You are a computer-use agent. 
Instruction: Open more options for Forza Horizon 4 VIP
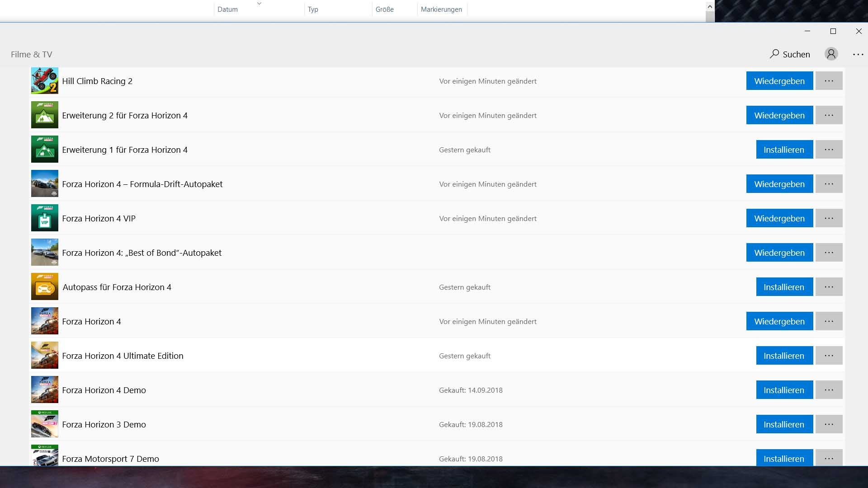point(829,218)
